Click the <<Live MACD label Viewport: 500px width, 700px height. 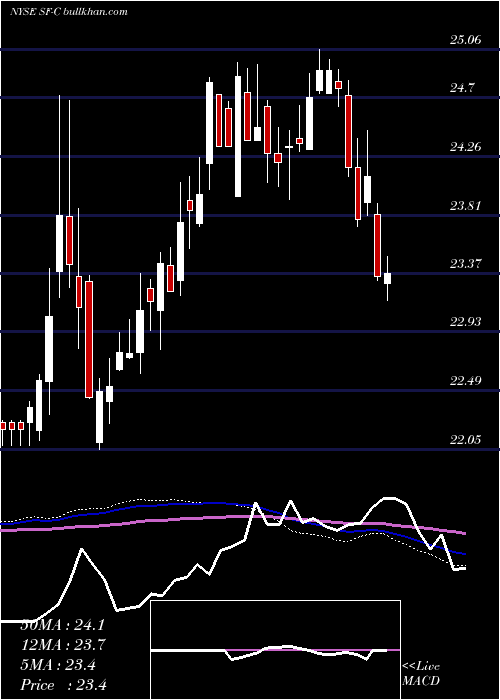[421, 674]
